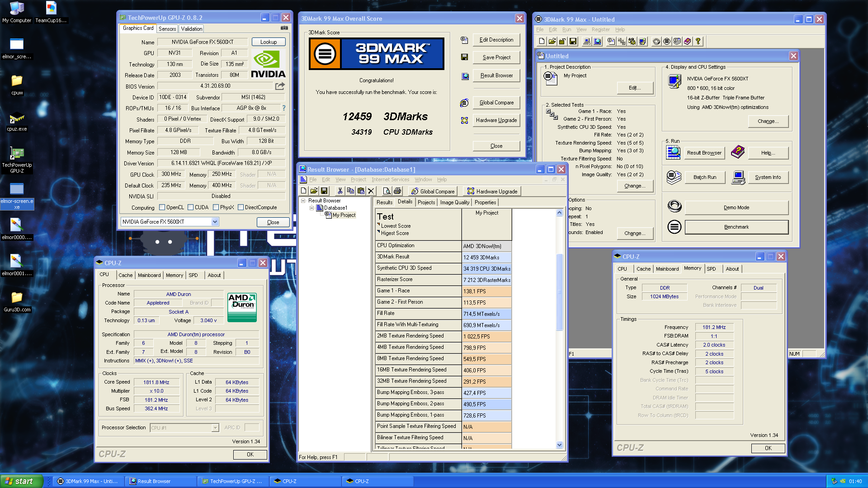The width and height of the screenshot is (868, 488).
Task: Click Bus Interface question mark in GPU-Z
Action: click(x=284, y=108)
